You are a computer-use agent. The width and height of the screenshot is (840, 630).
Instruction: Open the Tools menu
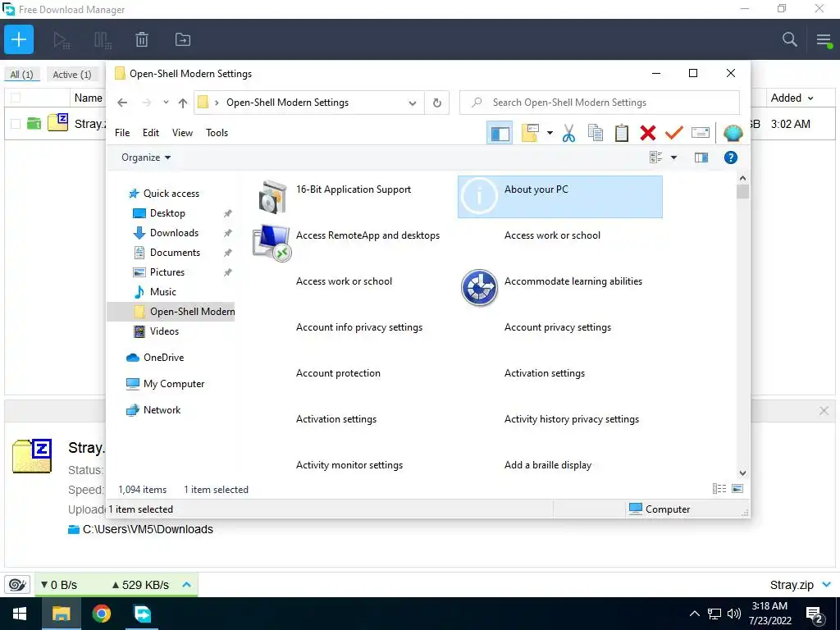click(x=217, y=133)
